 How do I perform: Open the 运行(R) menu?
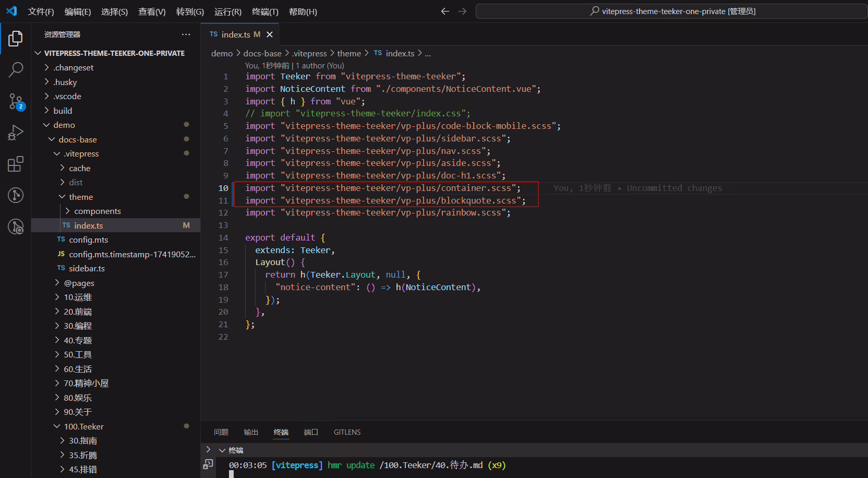coord(228,11)
